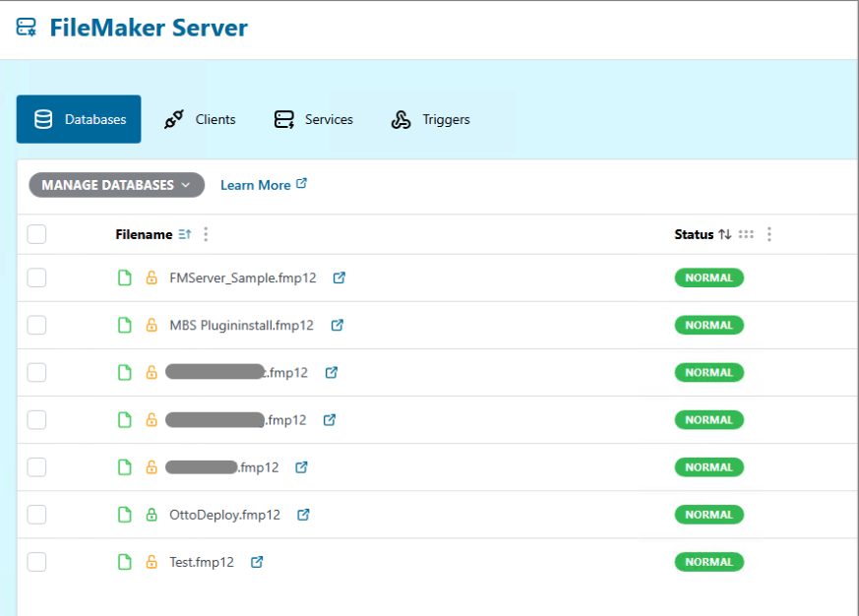The width and height of the screenshot is (859, 616).
Task: Open external link icon for Test.fmp12
Action: 257,562
